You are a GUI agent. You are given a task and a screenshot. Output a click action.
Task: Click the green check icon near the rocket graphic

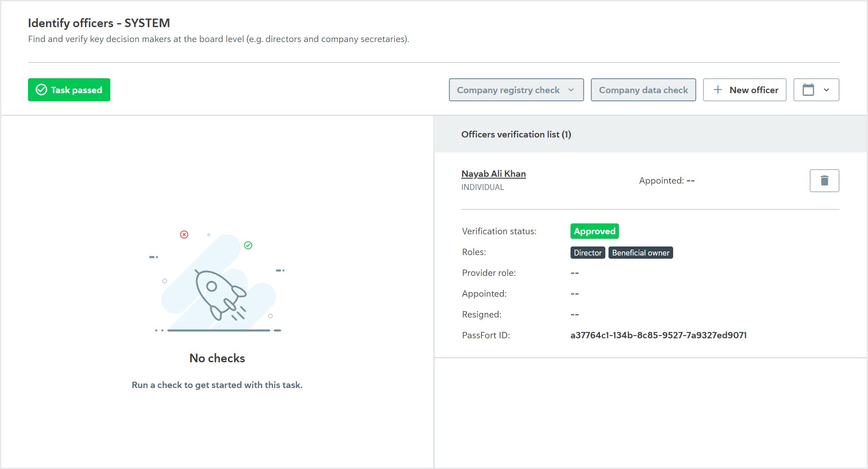tap(248, 245)
